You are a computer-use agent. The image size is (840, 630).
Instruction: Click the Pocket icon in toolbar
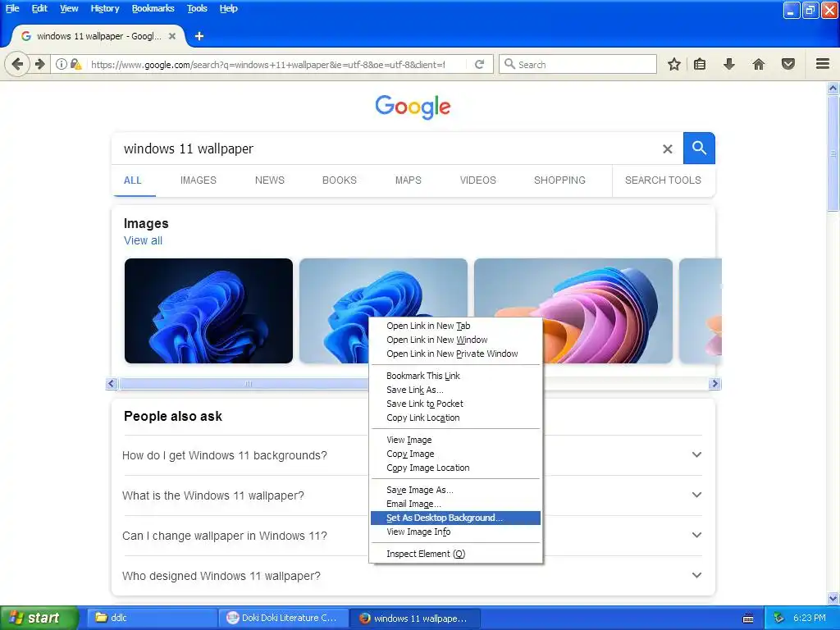point(788,64)
